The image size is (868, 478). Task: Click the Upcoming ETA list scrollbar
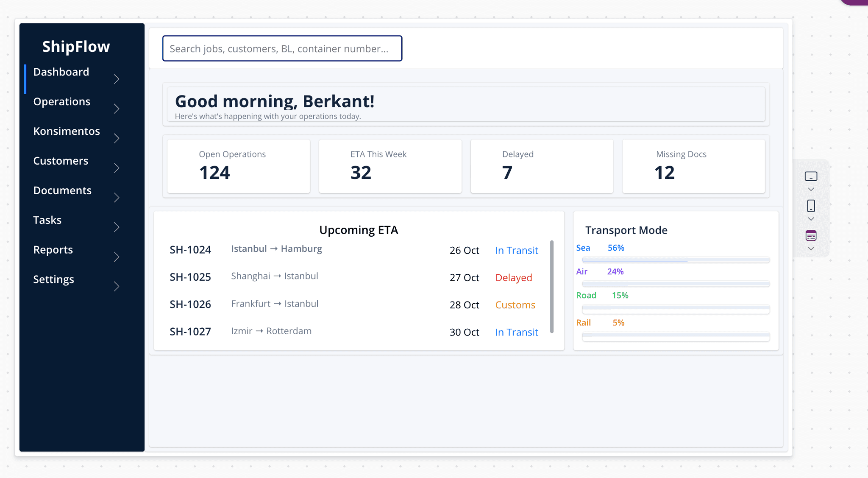552,287
